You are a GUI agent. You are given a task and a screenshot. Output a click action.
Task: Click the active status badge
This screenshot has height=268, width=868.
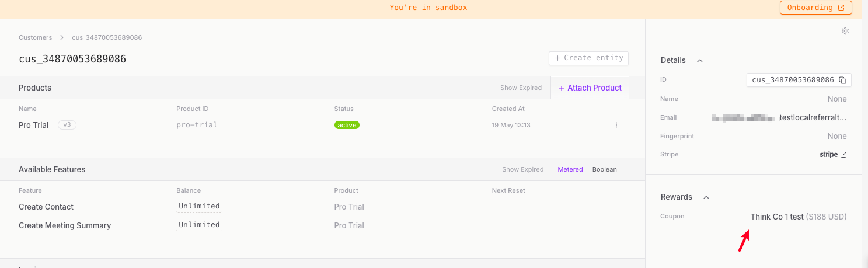pyautogui.click(x=347, y=125)
